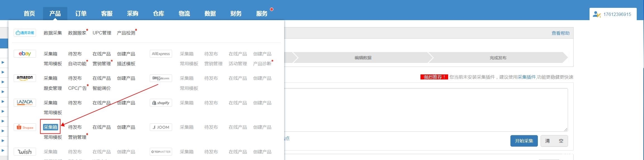
Task: Click the Shopee platform logo
Action: pyautogui.click(x=25, y=127)
